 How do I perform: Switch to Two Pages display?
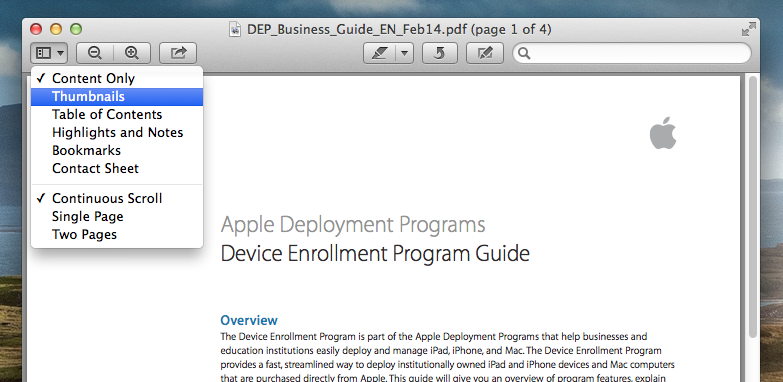[x=117, y=234]
